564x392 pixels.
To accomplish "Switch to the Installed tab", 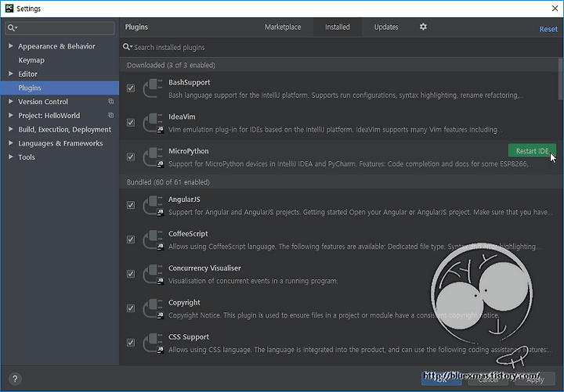I will click(338, 27).
